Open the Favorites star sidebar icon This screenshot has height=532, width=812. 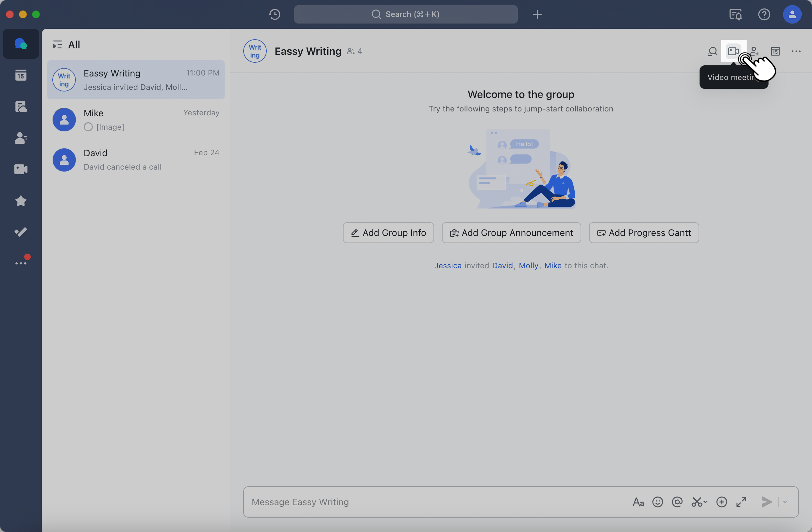click(x=21, y=201)
